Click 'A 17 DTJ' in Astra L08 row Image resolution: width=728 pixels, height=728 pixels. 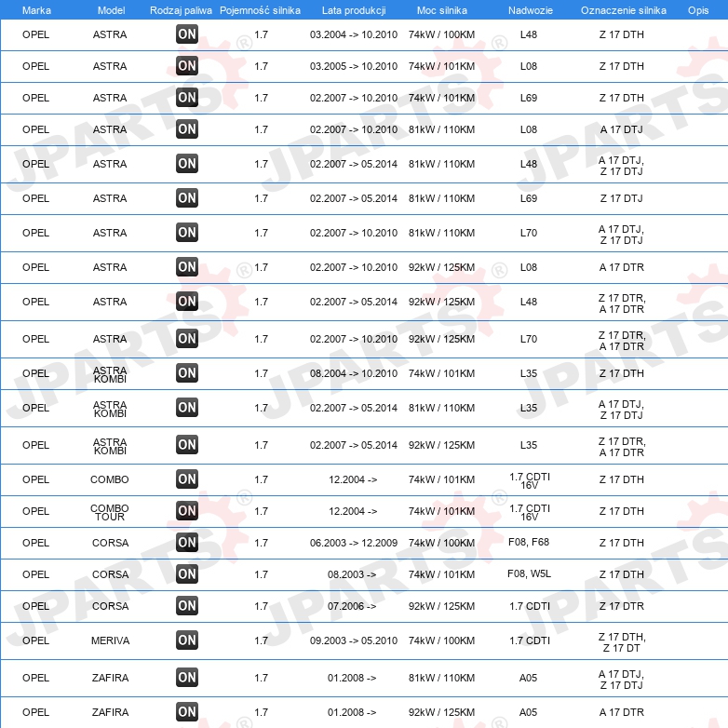point(621,129)
